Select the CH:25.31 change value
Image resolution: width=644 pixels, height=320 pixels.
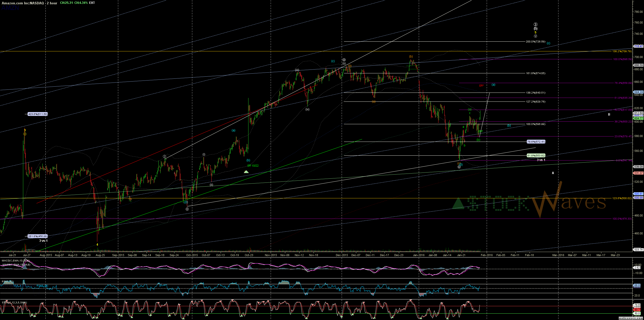coord(66,3)
